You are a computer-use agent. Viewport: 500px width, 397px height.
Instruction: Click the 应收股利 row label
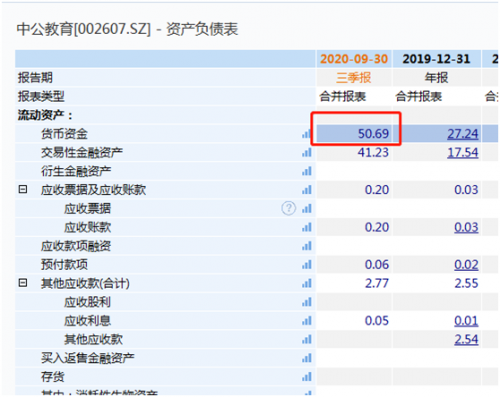87,302
